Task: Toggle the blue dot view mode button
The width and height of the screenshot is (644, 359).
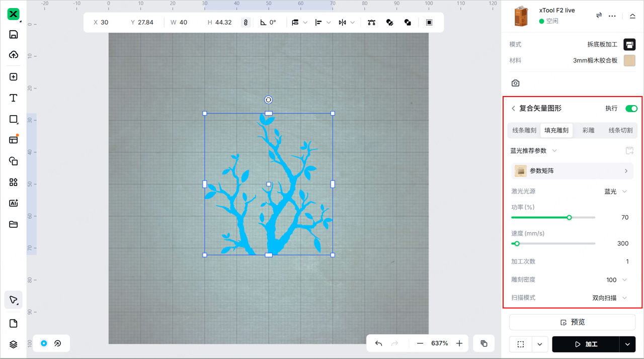Action: coord(44,343)
